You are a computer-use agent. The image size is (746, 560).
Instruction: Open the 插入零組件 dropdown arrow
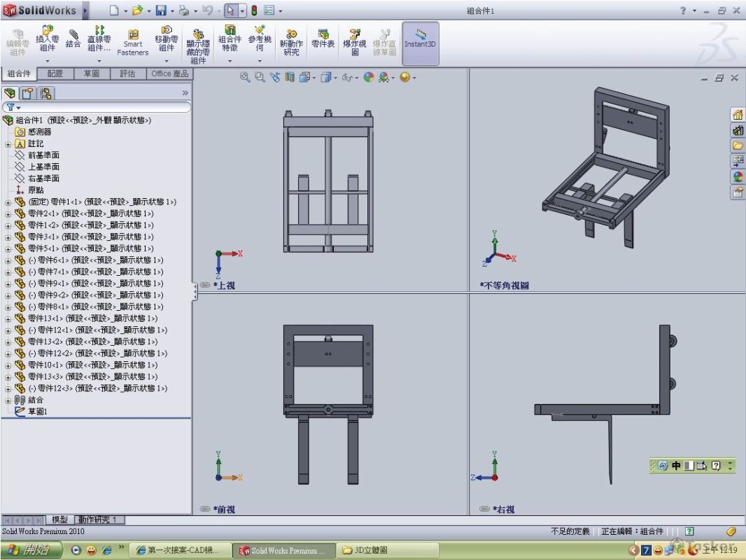(x=47, y=61)
